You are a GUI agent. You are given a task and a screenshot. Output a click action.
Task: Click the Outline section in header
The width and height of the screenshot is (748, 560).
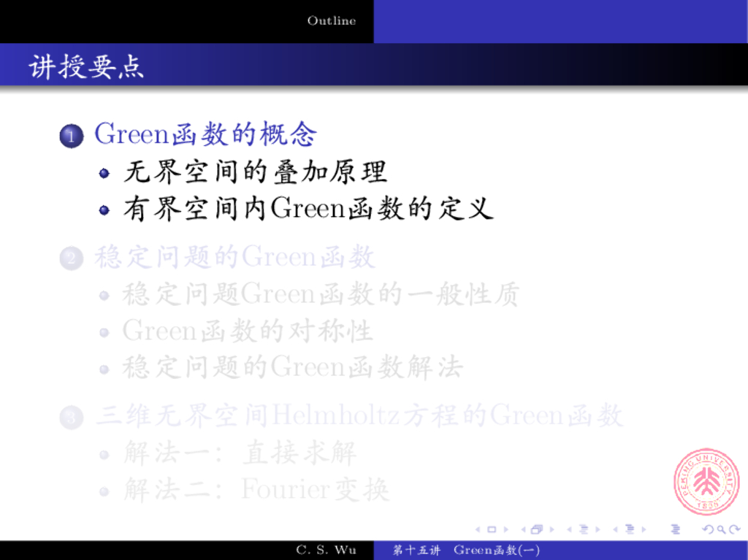(x=332, y=20)
